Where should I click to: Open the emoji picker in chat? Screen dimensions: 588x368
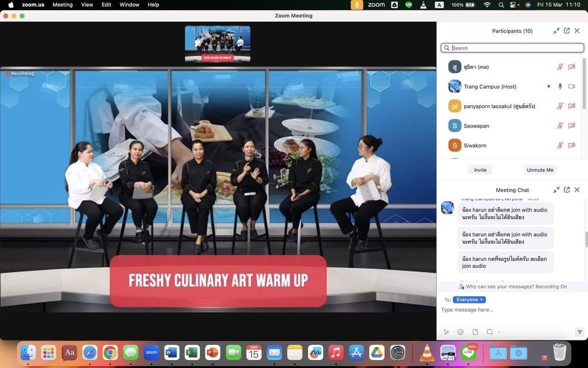click(461, 332)
